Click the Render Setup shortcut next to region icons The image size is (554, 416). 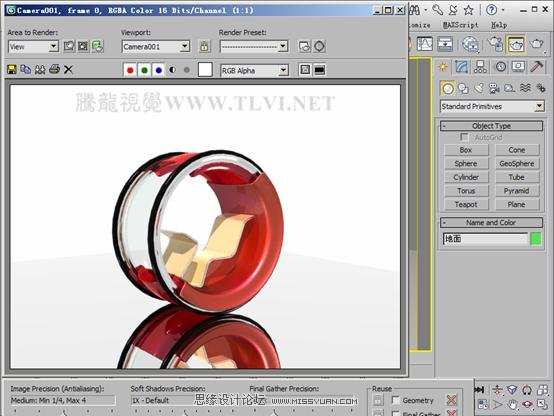point(98,46)
